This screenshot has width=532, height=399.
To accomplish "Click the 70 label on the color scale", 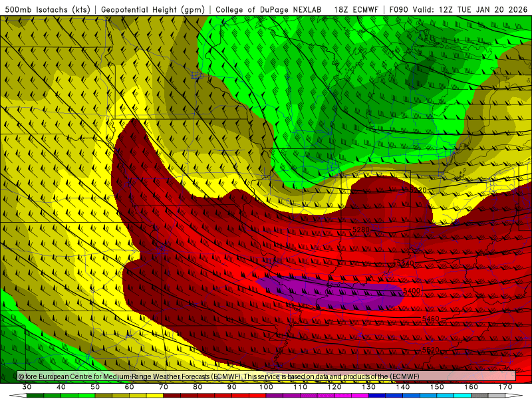I will coord(164,387).
